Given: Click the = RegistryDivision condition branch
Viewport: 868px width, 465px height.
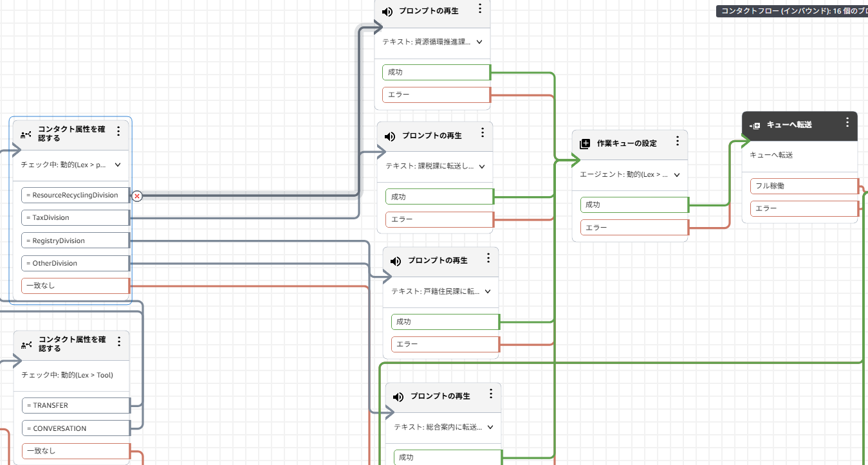Looking at the screenshot, I should pos(75,241).
